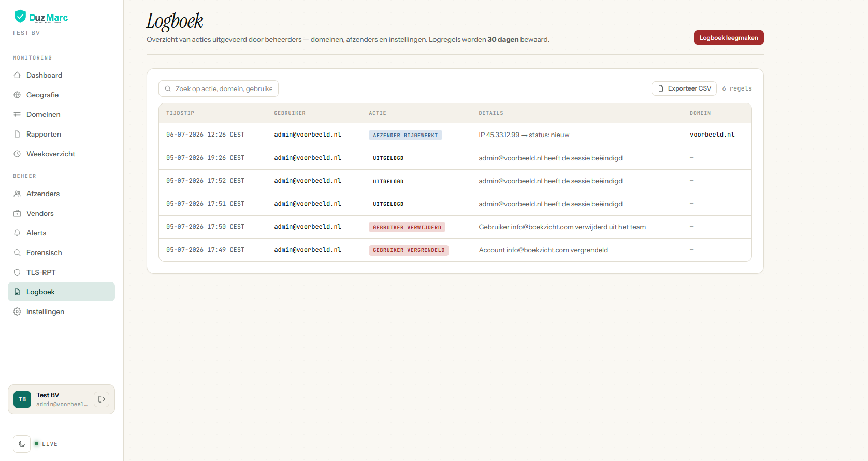Click the TB avatar badge
868x461 pixels.
pos(22,399)
